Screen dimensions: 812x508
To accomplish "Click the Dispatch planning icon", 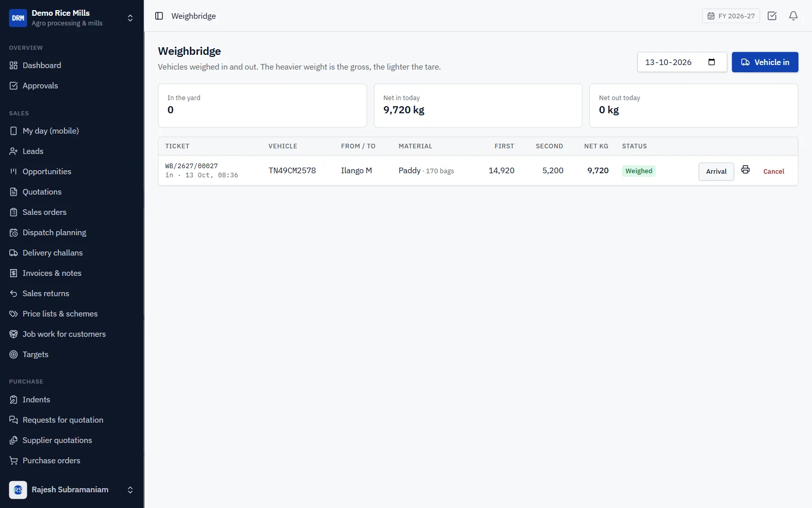I will 14,233.
